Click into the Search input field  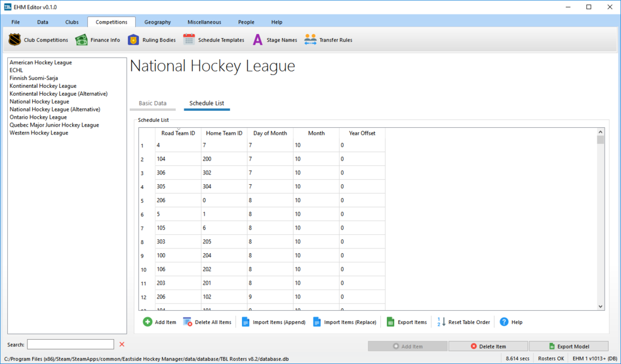point(70,344)
